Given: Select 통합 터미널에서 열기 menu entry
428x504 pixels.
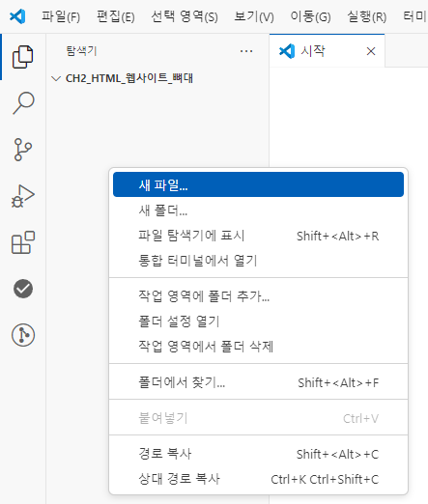Looking at the screenshot, I should [258, 261].
